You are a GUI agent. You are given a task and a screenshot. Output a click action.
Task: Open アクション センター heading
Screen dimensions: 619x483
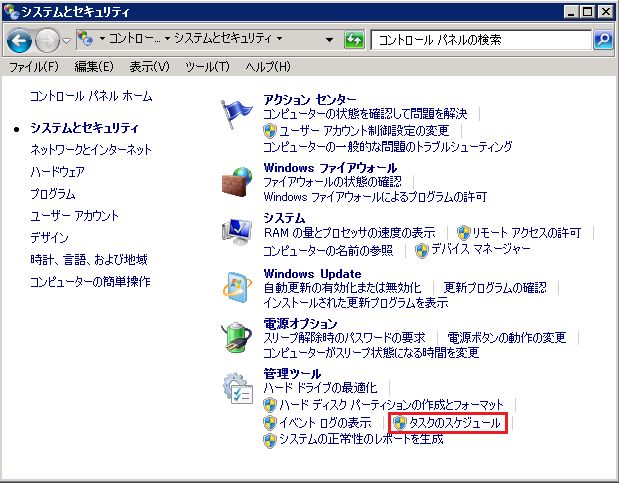coord(310,99)
